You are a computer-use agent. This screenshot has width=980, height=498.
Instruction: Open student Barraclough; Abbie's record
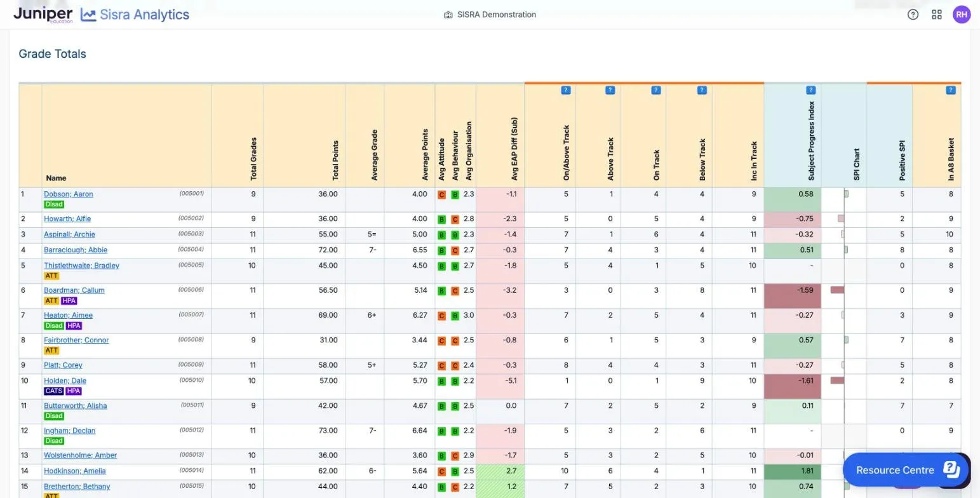pos(76,250)
